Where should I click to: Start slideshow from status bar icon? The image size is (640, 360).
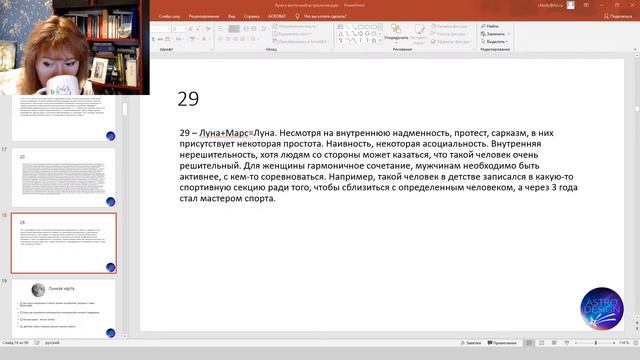[567, 343]
